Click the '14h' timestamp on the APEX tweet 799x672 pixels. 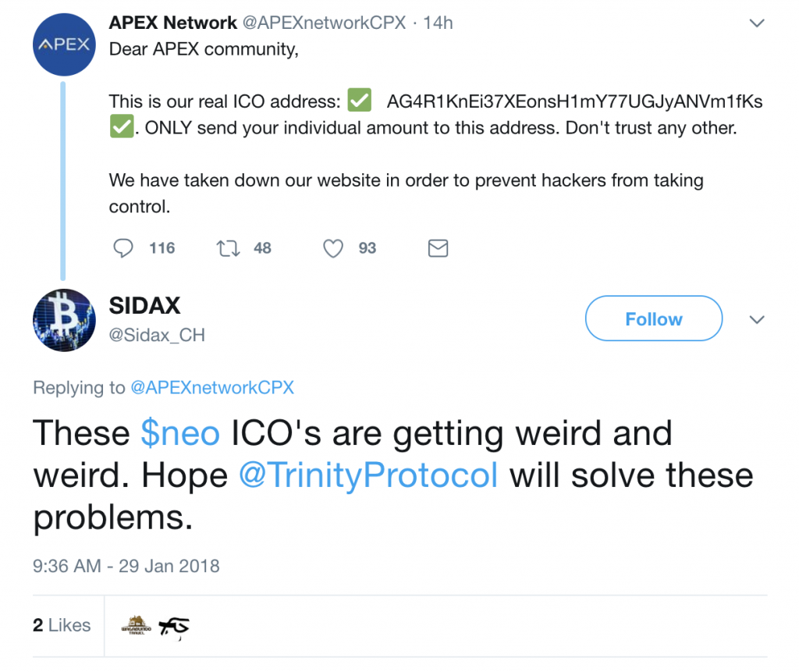pyautogui.click(x=439, y=23)
